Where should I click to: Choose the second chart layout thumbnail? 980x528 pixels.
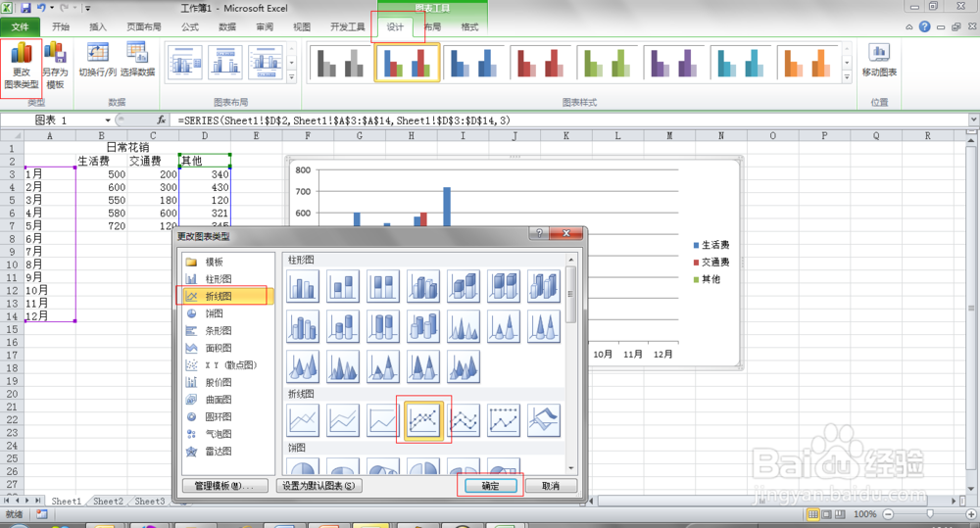coord(225,62)
